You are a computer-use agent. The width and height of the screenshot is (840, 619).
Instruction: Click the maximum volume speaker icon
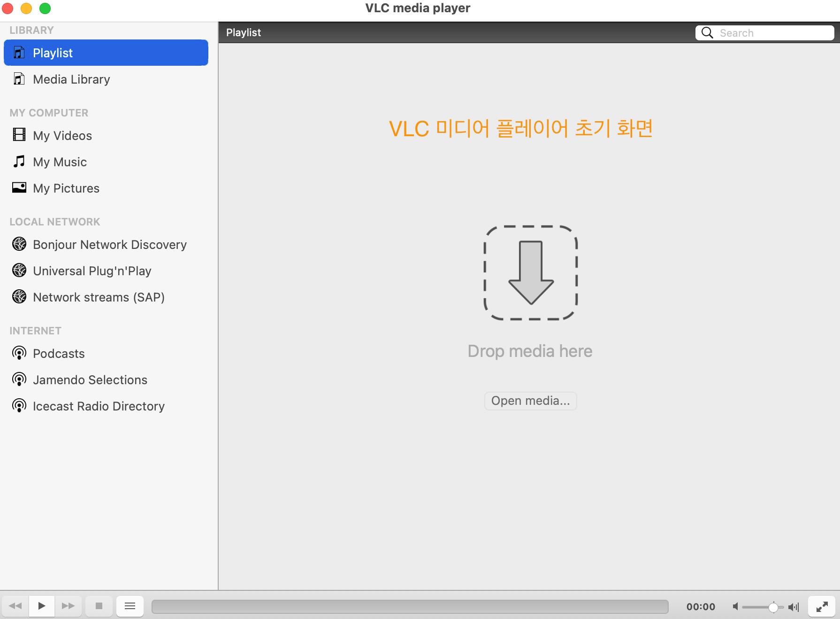click(x=794, y=607)
